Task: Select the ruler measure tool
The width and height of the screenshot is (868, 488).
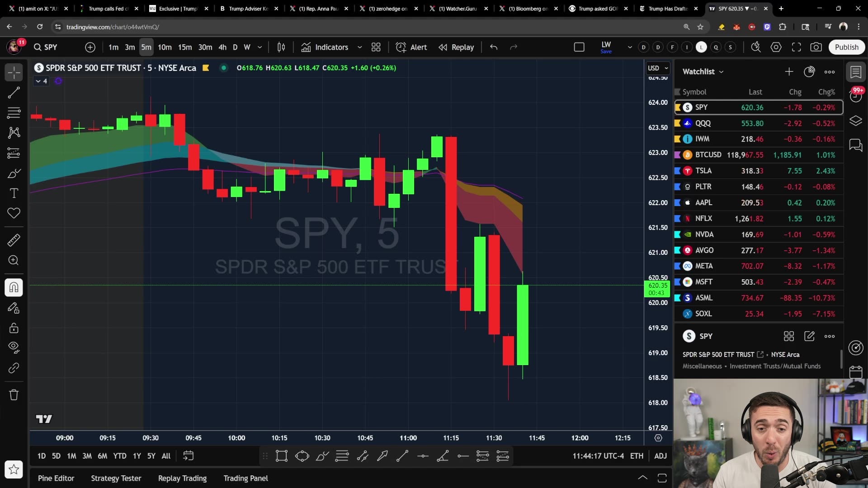Action: tap(14, 240)
